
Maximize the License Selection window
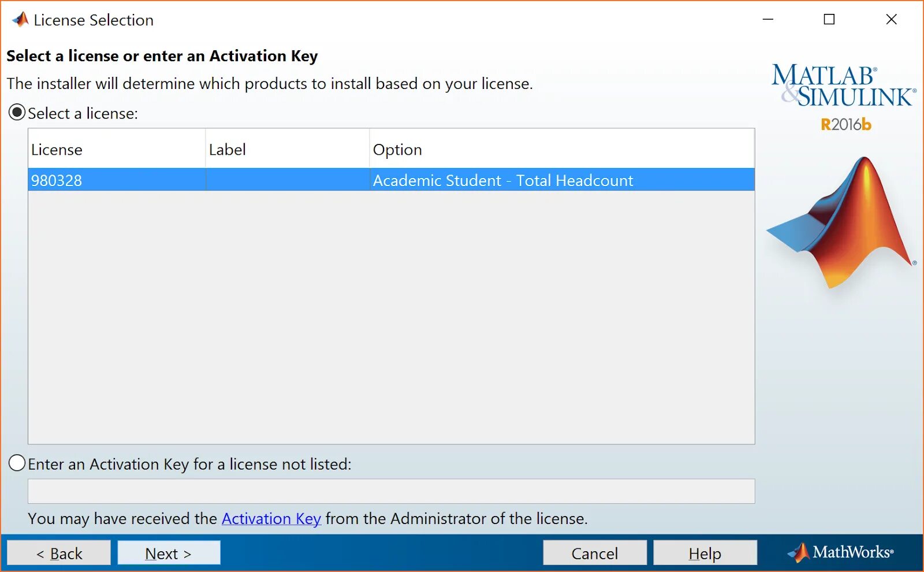coord(829,20)
